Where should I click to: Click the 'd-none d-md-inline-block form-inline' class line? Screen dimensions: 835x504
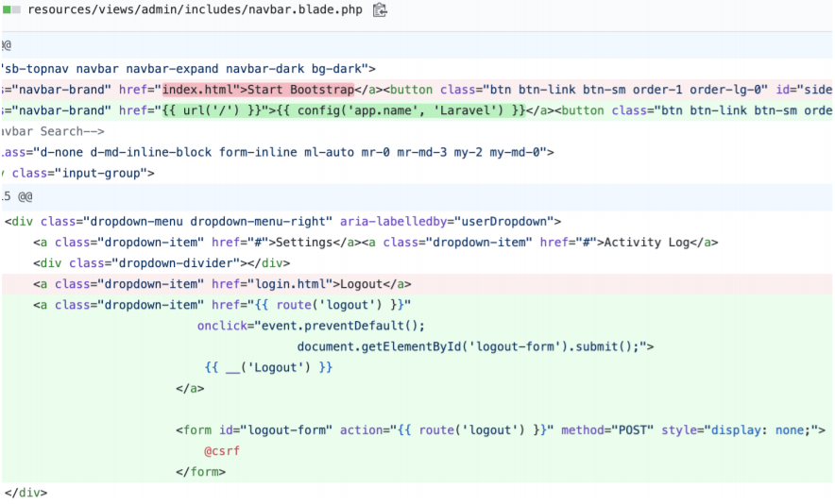[x=278, y=152]
